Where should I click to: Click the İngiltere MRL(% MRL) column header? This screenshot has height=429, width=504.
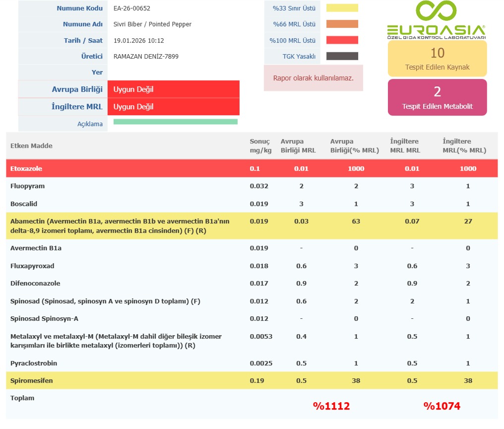(x=464, y=145)
